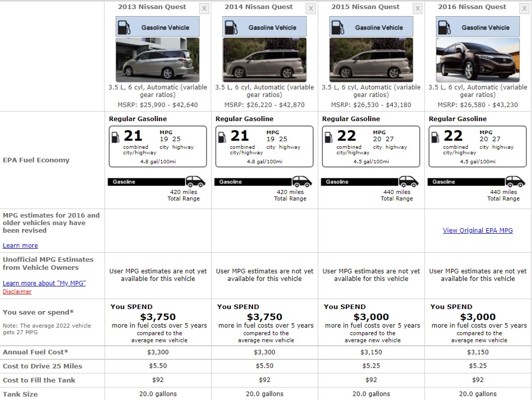The width and height of the screenshot is (532, 400).
Task: Click the 2014 Quest Regular Gasoline heading
Action: 244,119
